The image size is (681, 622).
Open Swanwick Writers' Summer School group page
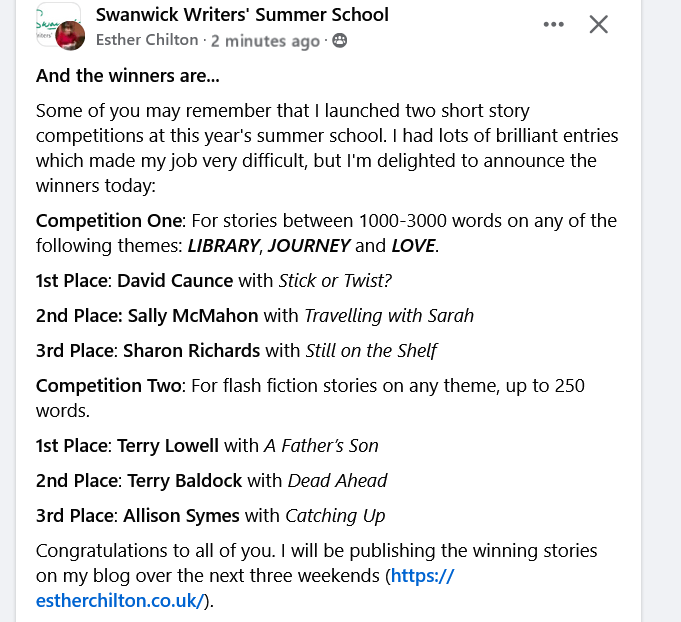(242, 15)
